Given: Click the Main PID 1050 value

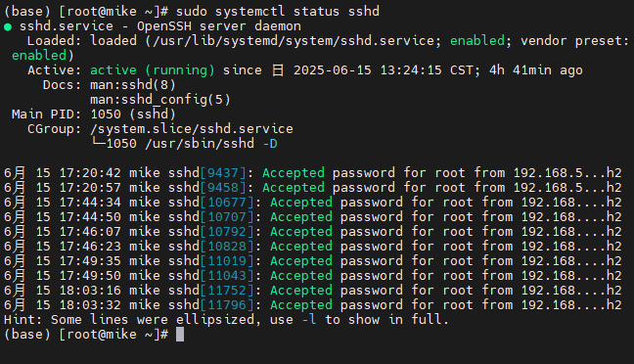Looking at the screenshot, I should click(x=106, y=114).
